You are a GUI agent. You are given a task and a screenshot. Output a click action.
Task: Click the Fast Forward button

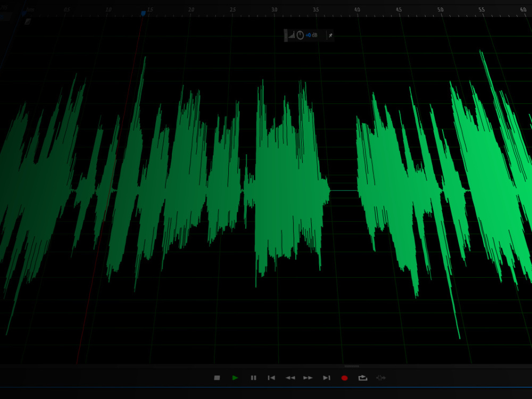tap(308, 378)
